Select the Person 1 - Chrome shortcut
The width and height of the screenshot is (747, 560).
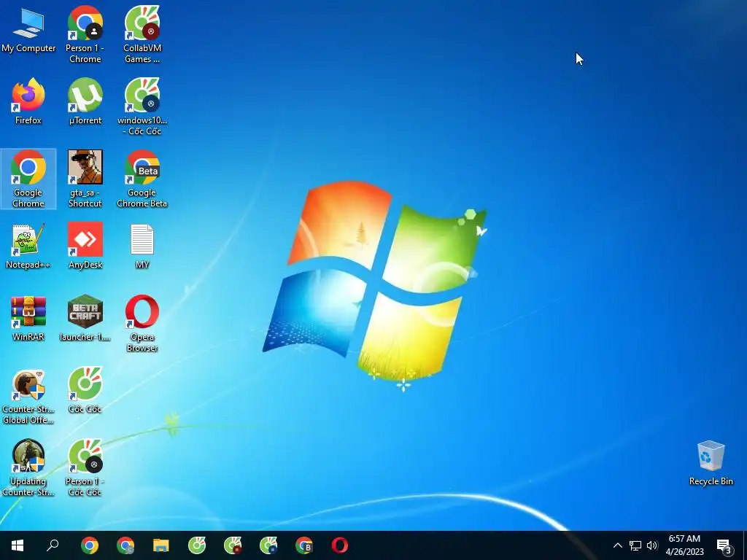(x=85, y=35)
